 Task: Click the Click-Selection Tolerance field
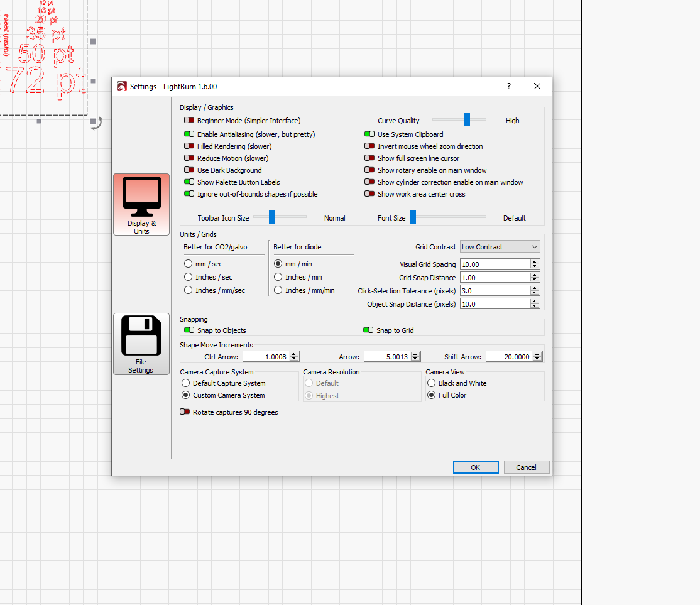[495, 291]
